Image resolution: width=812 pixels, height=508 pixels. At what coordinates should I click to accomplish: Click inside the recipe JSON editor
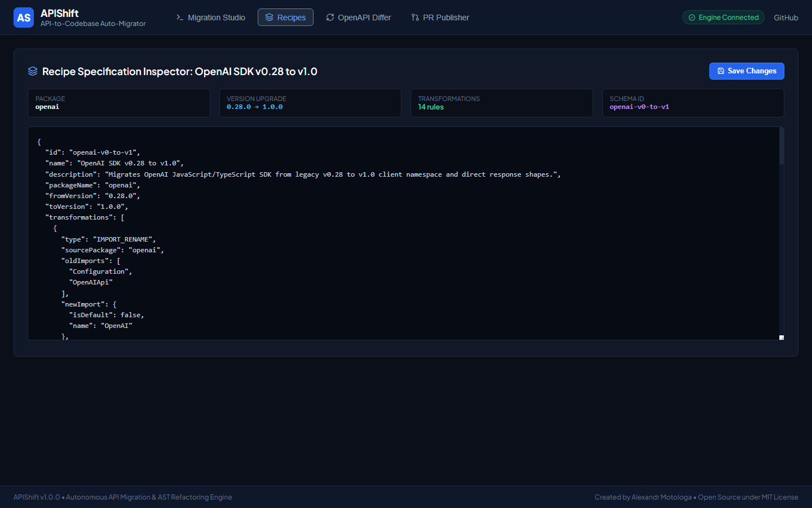tap(404, 234)
